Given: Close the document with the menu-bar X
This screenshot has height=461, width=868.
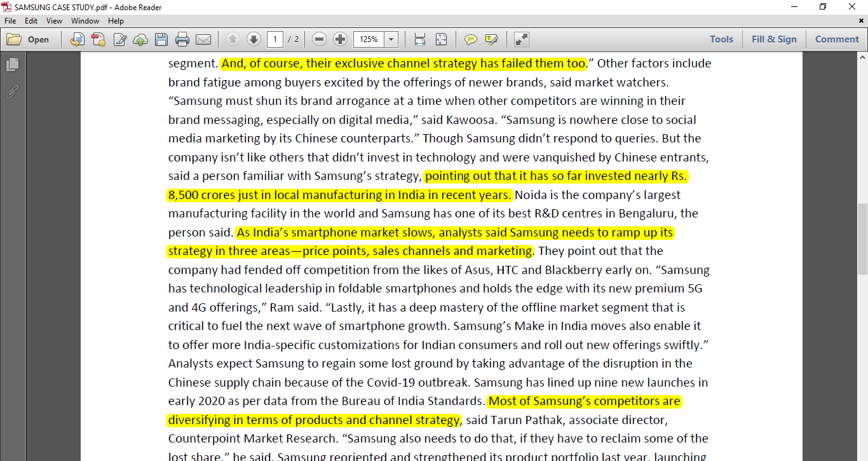Looking at the screenshot, I should 862,21.
